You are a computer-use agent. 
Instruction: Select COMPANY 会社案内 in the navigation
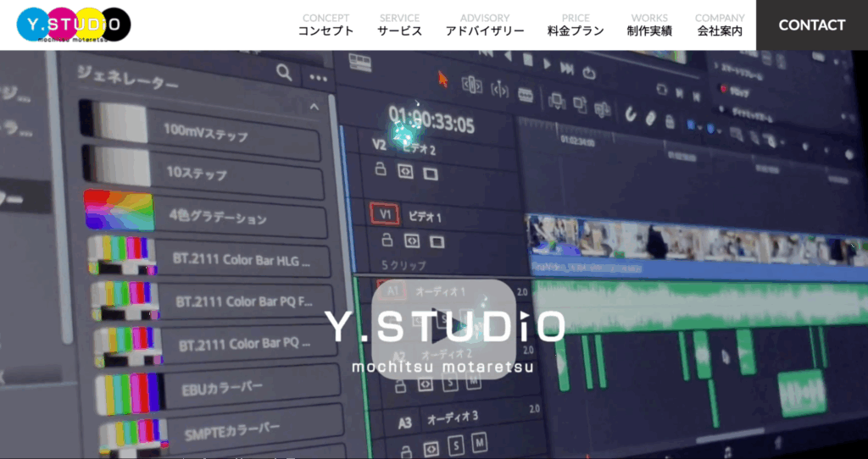(720, 25)
